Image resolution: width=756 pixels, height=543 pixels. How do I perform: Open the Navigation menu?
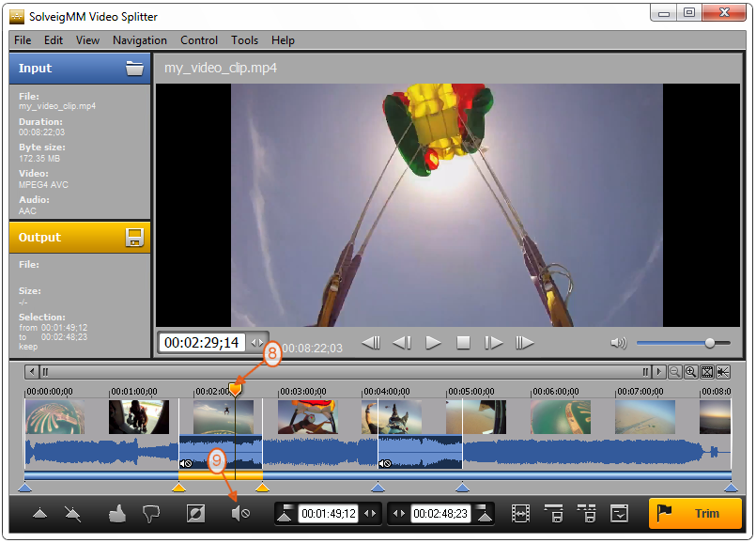(x=139, y=40)
